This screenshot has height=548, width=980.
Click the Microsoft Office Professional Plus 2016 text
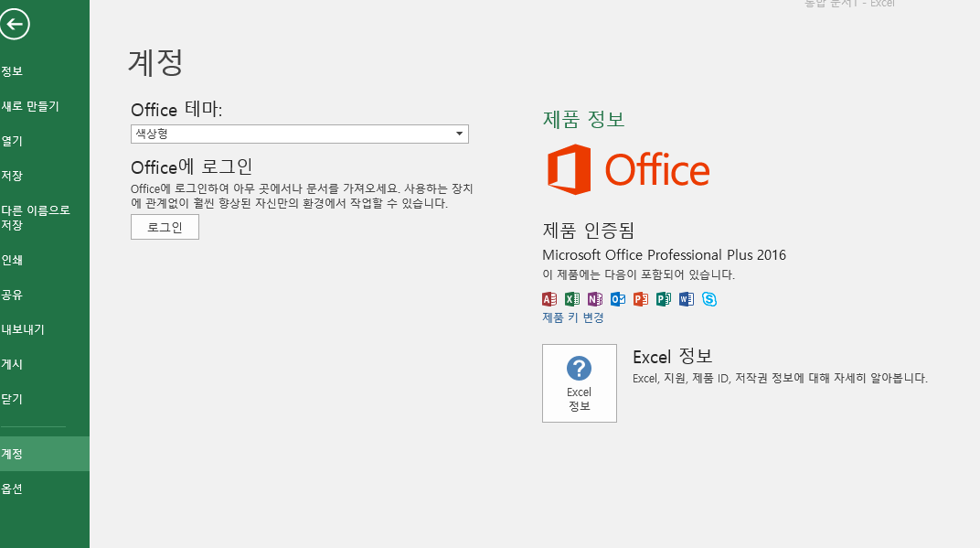(x=664, y=254)
